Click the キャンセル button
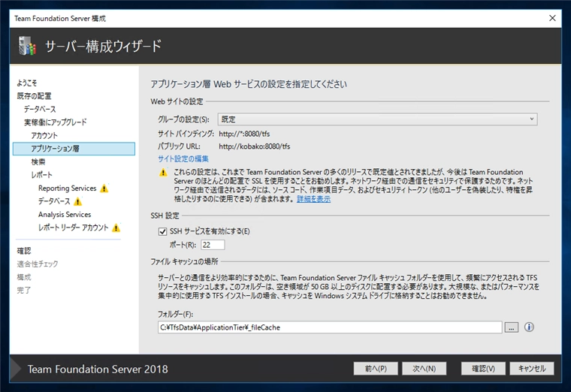This screenshot has width=571, height=392. pos(532,369)
